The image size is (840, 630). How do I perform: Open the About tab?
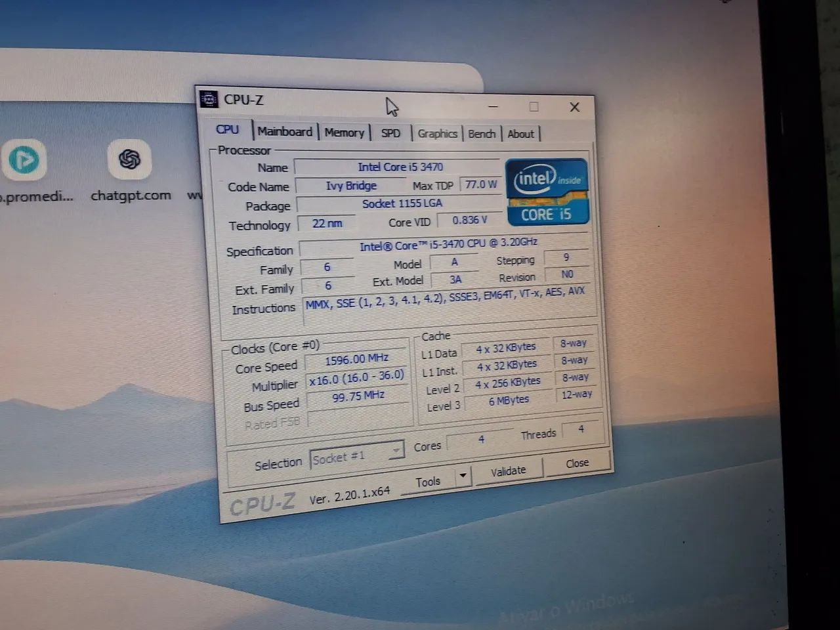[521, 134]
